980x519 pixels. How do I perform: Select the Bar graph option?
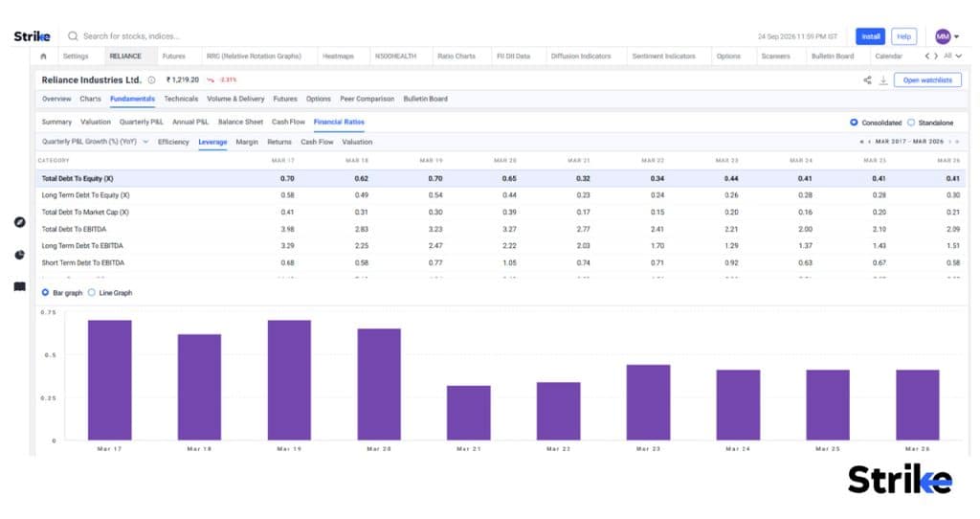pos(62,293)
